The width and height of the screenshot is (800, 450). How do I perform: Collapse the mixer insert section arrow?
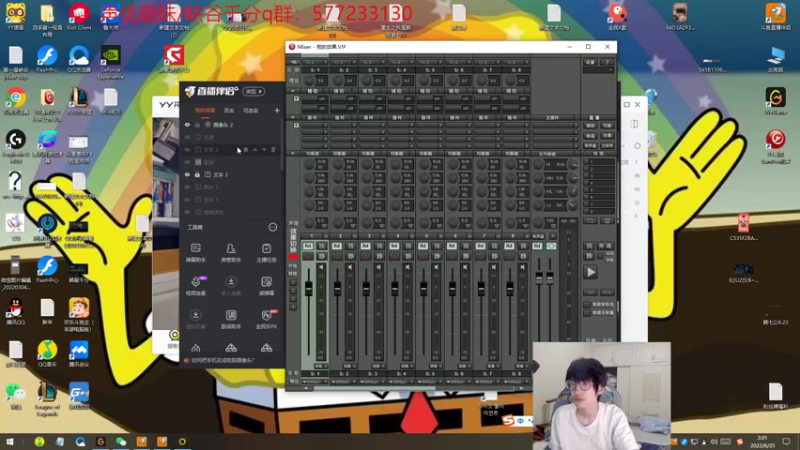click(x=293, y=117)
